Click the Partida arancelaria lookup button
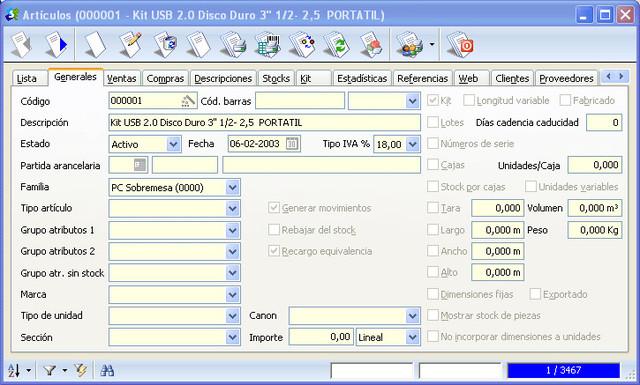Image resolution: width=640 pixels, height=385 pixels. coord(140,165)
